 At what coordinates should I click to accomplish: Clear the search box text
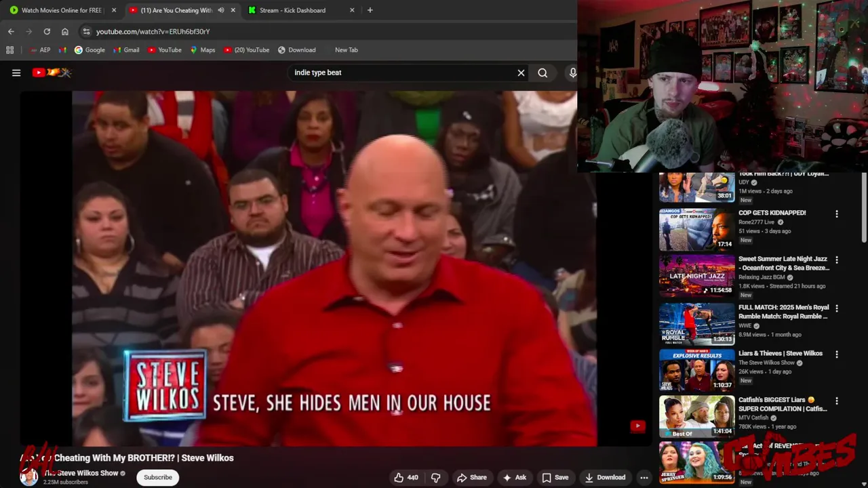(x=521, y=73)
